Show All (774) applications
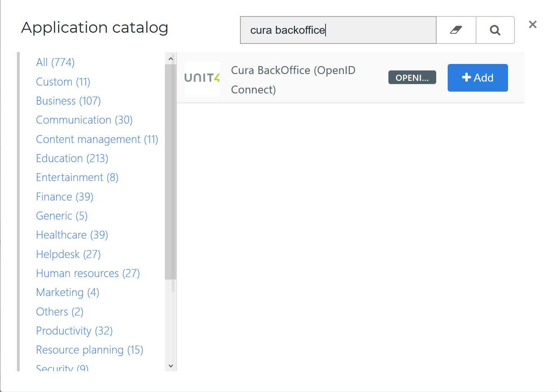The width and height of the screenshot is (558, 392). pos(55,63)
